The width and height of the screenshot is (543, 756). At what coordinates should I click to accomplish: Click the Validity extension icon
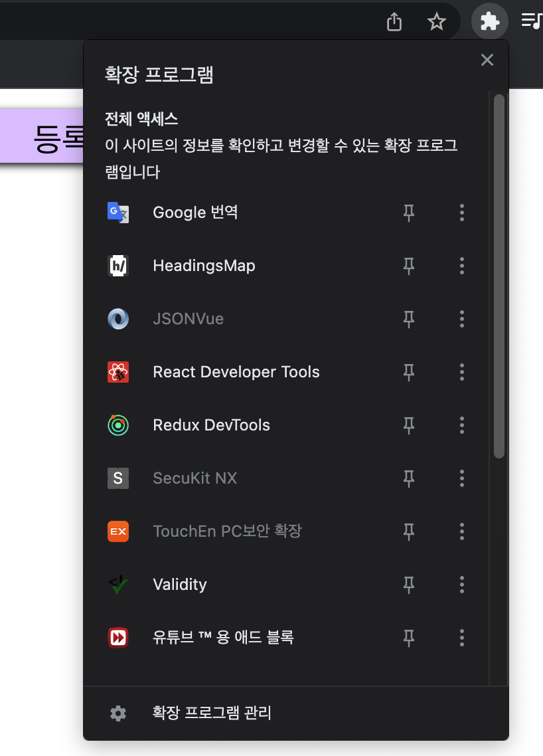(118, 585)
